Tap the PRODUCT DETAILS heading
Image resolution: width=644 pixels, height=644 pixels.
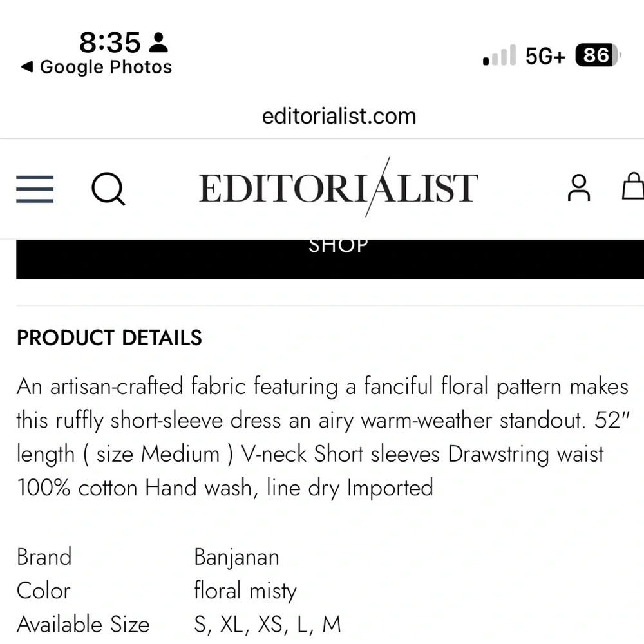109,338
